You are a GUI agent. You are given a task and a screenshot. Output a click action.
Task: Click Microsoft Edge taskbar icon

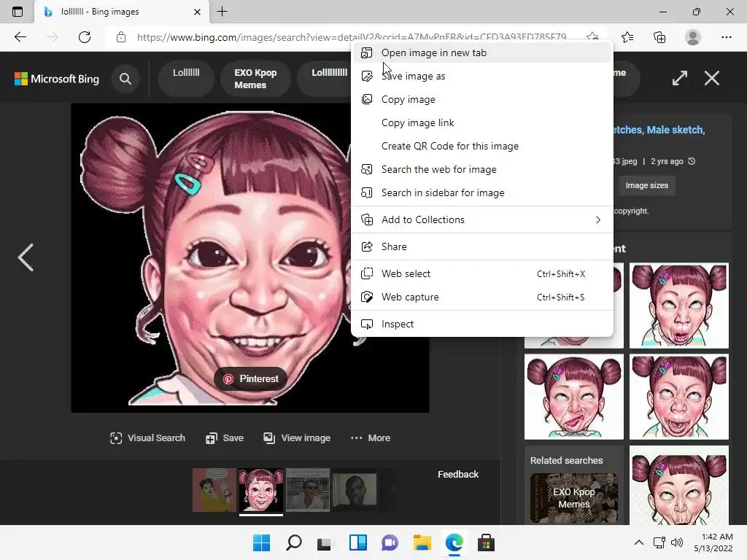click(454, 542)
